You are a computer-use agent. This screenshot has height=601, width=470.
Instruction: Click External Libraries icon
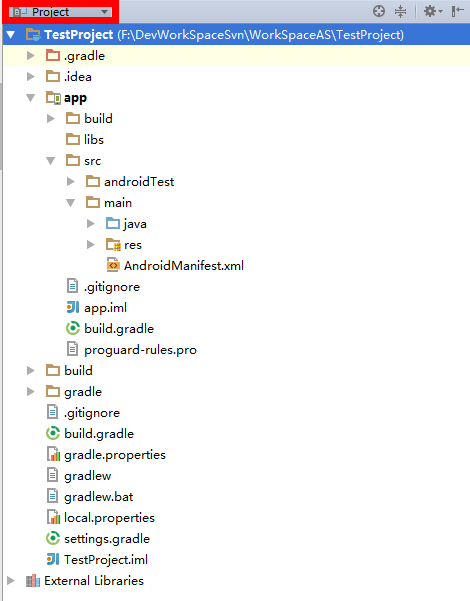point(33,581)
